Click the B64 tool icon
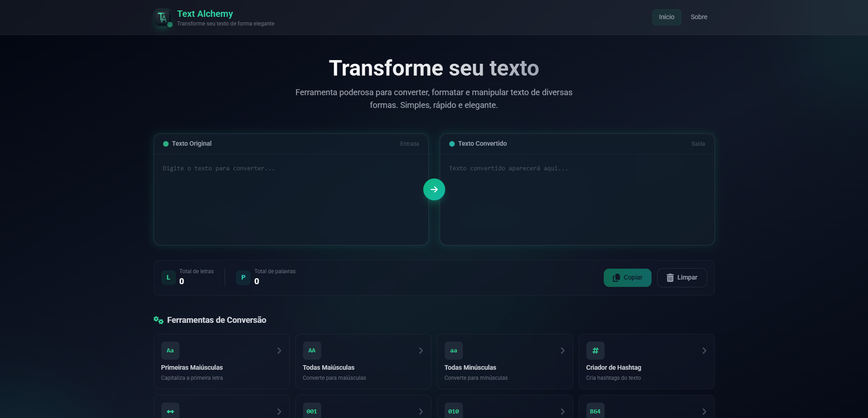This screenshot has height=418, width=868. point(595,411)
